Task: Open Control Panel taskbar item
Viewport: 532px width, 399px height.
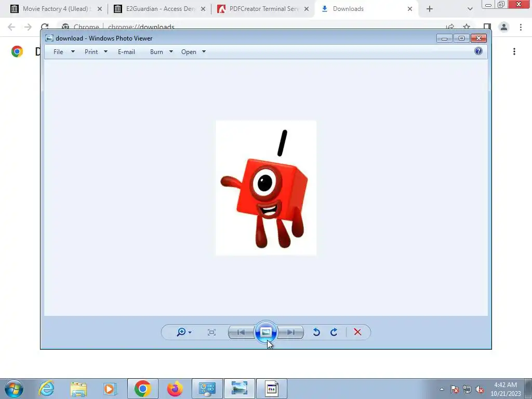Action: (x=207, y=389)
